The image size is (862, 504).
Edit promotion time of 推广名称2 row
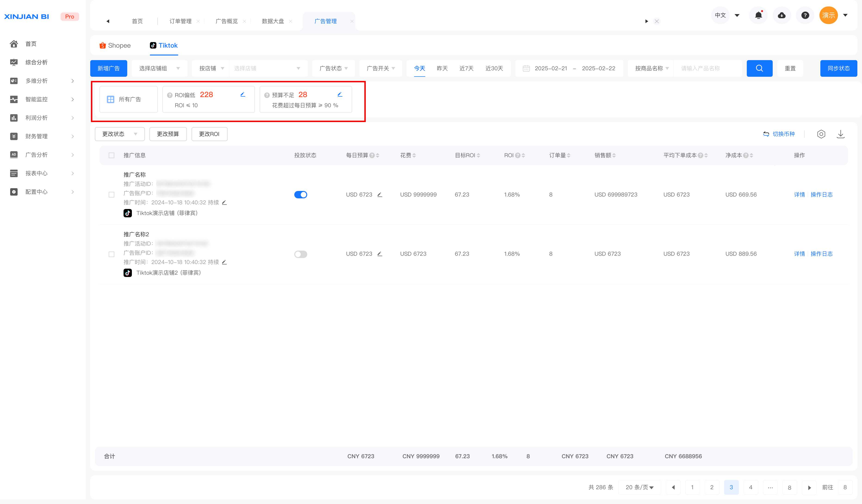point(224,262)
